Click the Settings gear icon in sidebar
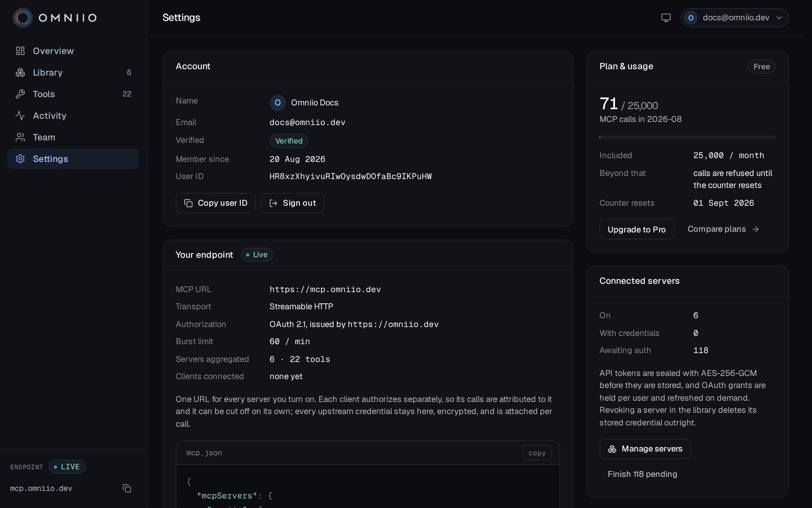The image size is (812, 508). [x=20, y=158]
